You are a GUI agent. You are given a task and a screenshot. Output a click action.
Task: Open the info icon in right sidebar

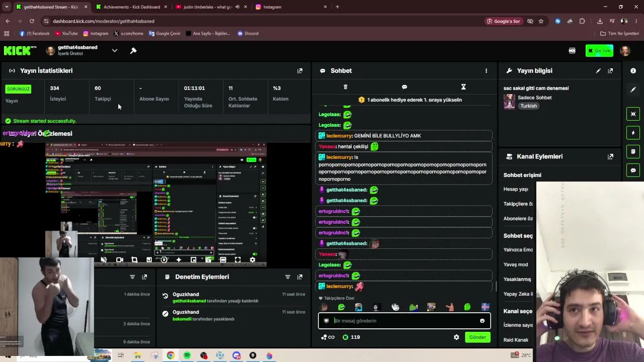pyautogui.click(x=633, y=71)
